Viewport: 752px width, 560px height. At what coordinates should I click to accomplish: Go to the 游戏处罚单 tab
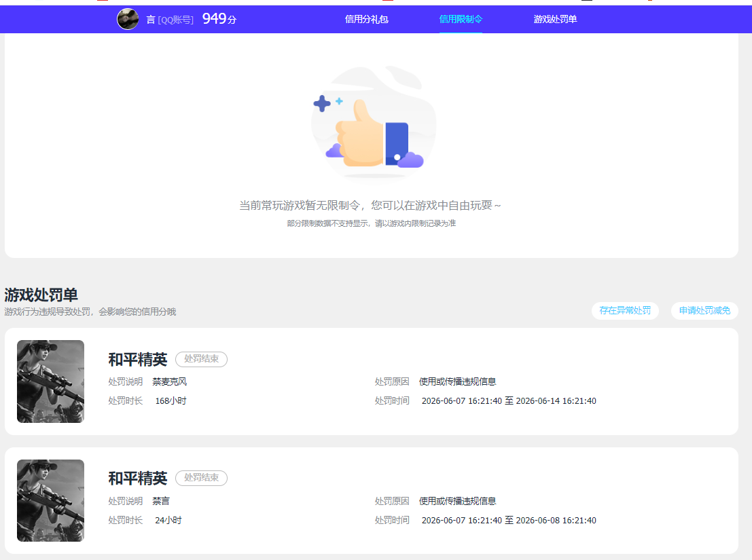pos(556,19)
